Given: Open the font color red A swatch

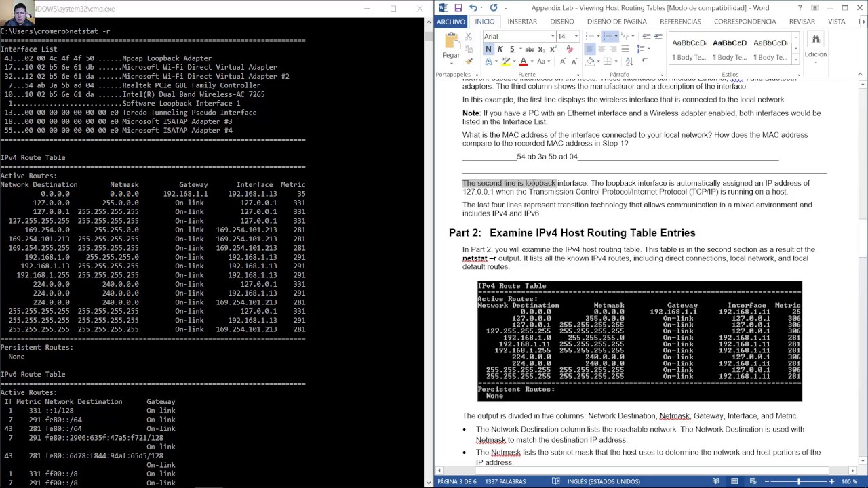Looking at the screenshot, I should point(523,62).
